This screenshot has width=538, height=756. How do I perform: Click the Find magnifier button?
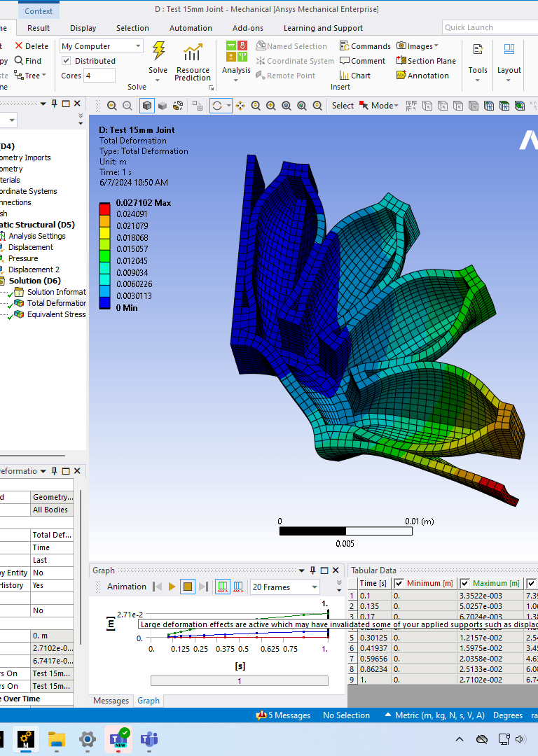click(28, 61)
